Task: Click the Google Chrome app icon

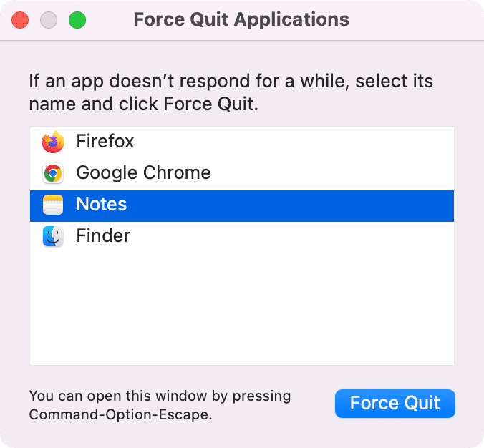Action: (x=53, y=173)
